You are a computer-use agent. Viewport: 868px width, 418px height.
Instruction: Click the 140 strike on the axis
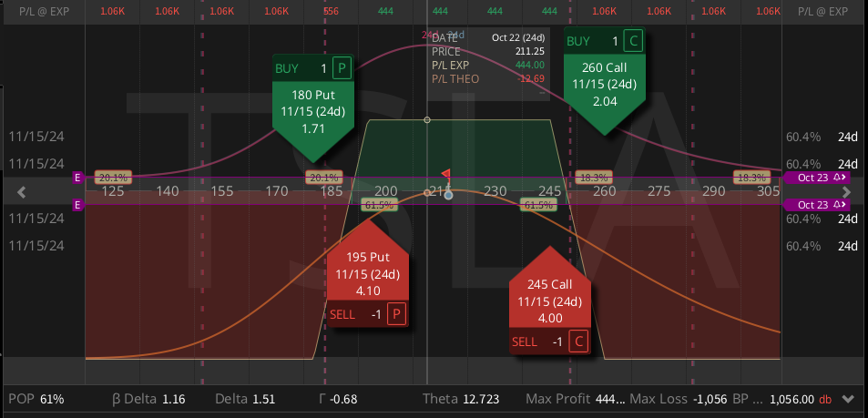coord(168,191)
